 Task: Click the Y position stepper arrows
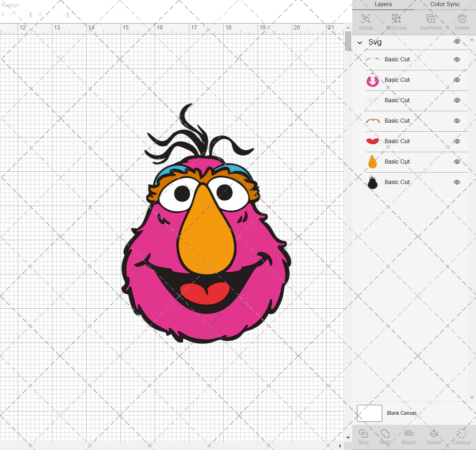[x=68, y=15]
